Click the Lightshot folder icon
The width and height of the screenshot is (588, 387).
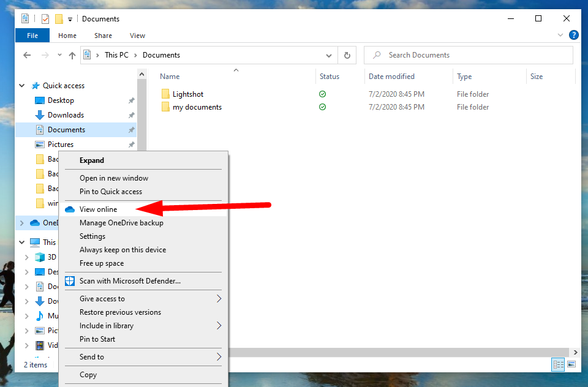pos(165,94)
